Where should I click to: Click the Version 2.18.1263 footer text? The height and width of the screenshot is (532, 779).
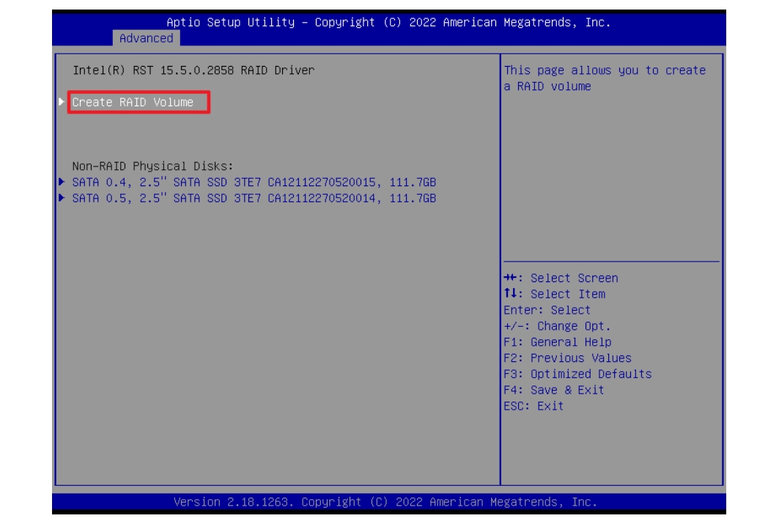385,502
